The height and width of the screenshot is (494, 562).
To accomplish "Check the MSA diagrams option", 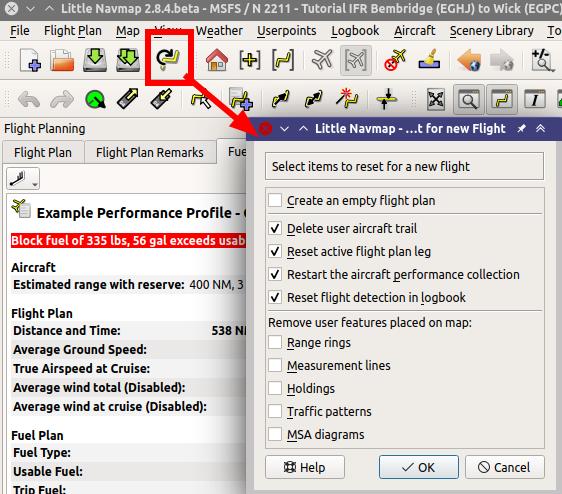I will (x=275, y=434).
